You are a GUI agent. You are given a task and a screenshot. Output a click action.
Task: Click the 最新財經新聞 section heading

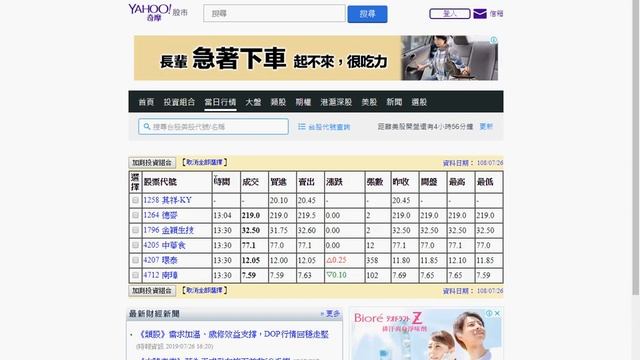[154, 314]
